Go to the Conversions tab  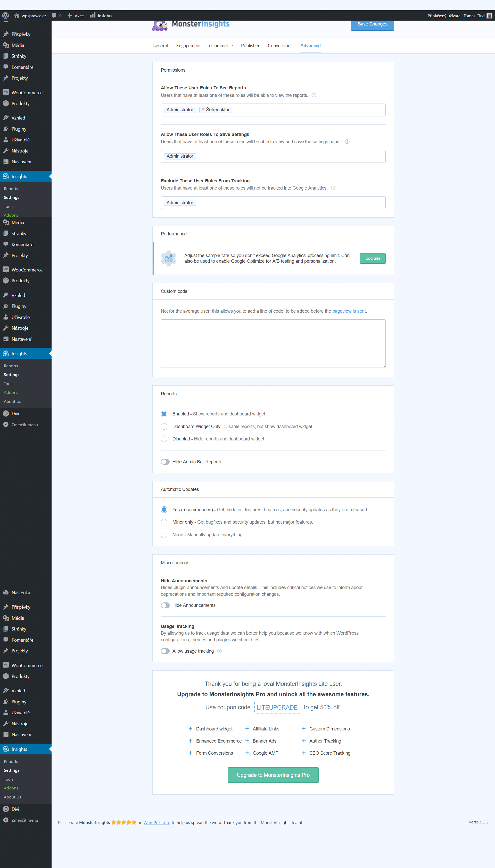(x=280, y=46)
